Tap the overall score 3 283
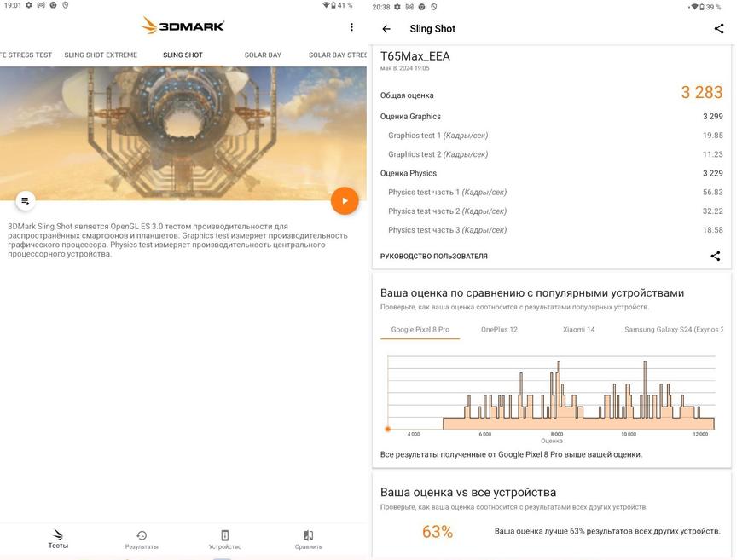The width and height of the screenshot is (748, 560). [x=702, y=92]
